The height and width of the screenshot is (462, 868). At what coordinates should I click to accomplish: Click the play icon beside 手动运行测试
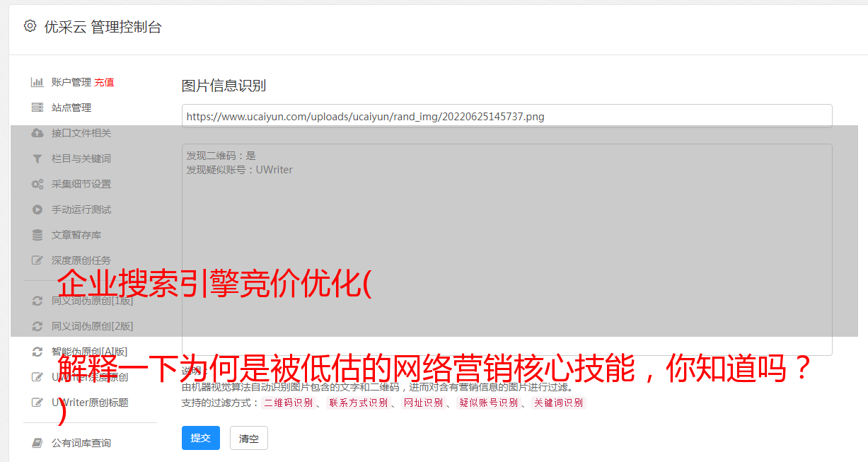pos(37,209)
